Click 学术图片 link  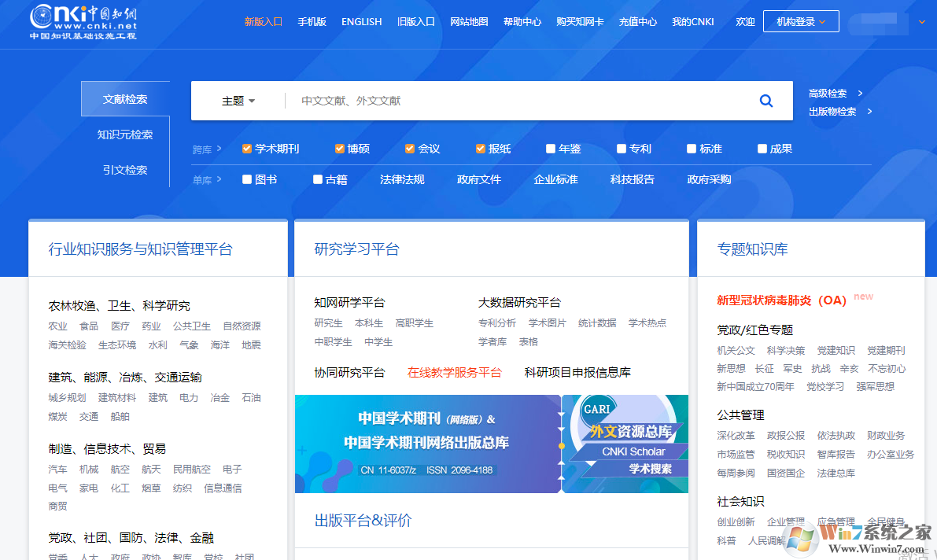click(547, 322)
